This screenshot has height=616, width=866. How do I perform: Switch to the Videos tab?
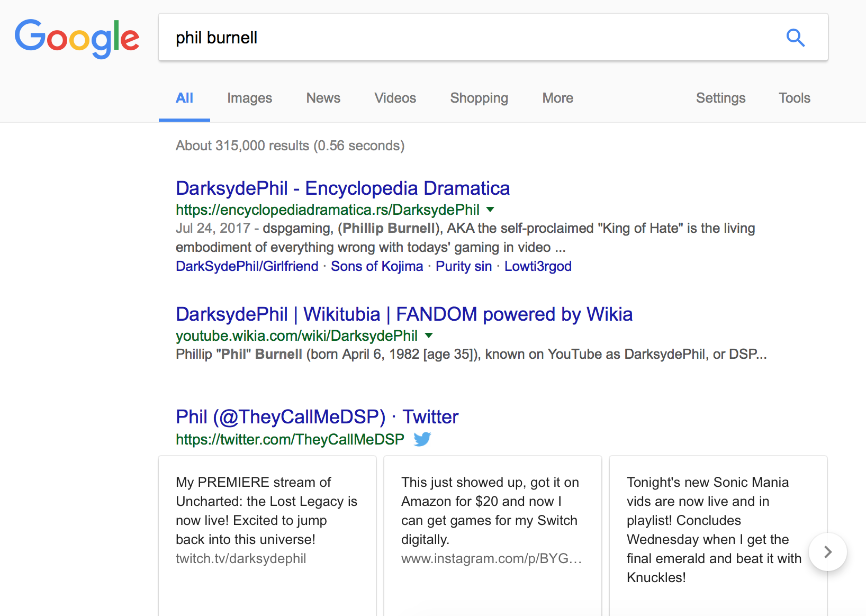[x=395, y=98]
